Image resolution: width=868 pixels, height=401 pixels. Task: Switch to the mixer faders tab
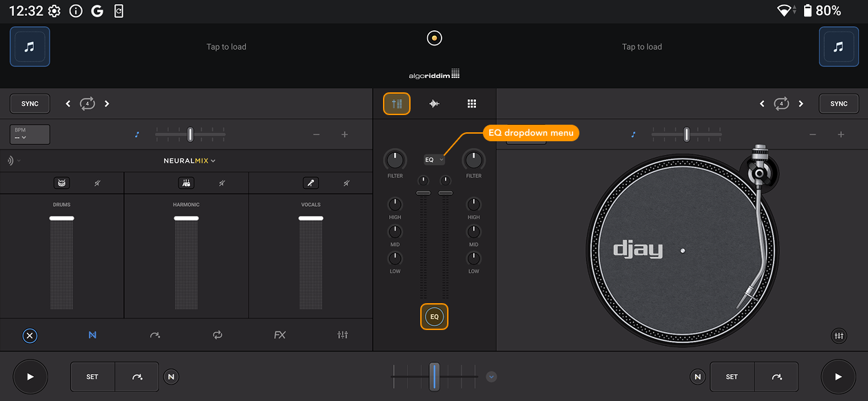pyautogui.click(x=396, y=103)
